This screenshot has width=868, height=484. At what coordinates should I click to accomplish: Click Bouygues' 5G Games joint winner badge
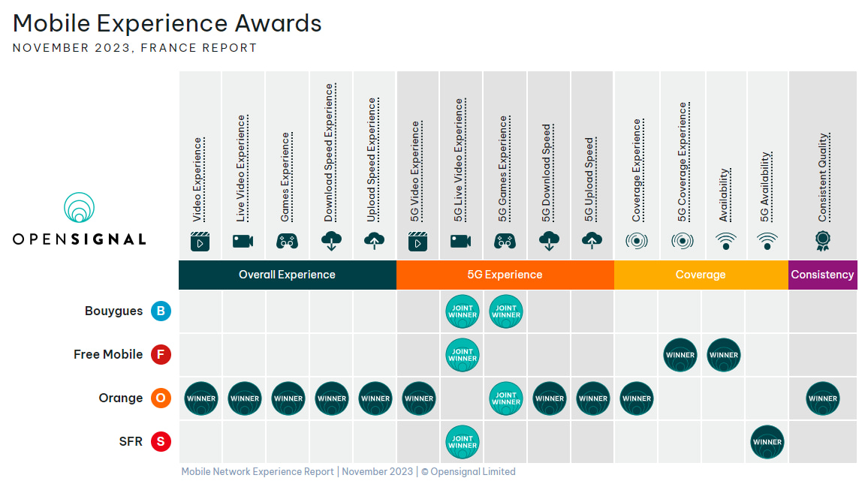click(505, 311)
